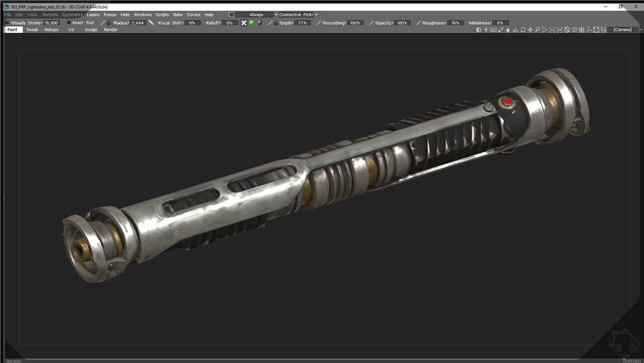644x363 pixels.
Task: Switch to the Sculpt room tab
Action: (x=91, y=30)
